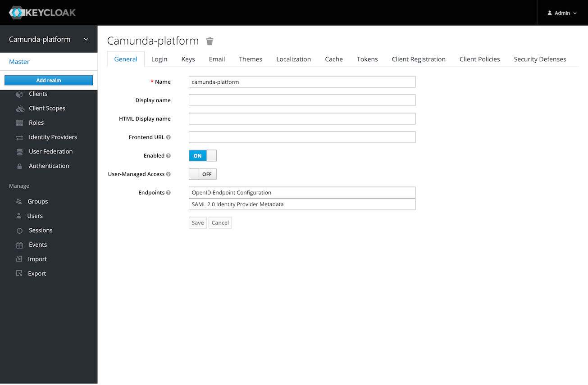Click the User Federation database icon
This screenshot has height=385, width=588.
coord(19,152)
